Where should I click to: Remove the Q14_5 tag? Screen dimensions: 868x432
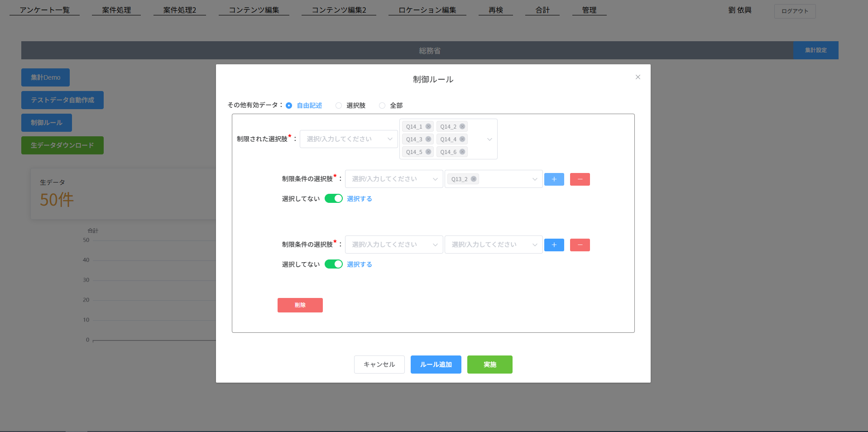click(x=428, y=152)
